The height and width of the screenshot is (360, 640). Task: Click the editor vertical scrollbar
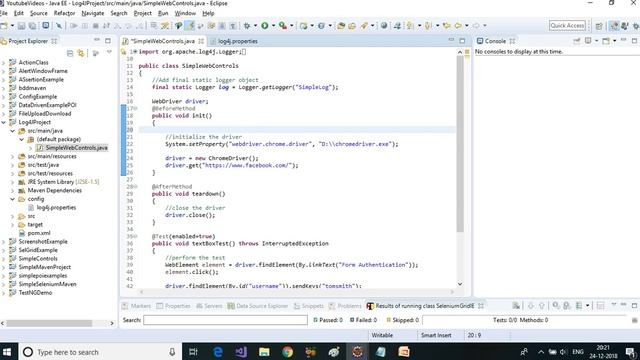pyautogui.click(x=460, y=144)
